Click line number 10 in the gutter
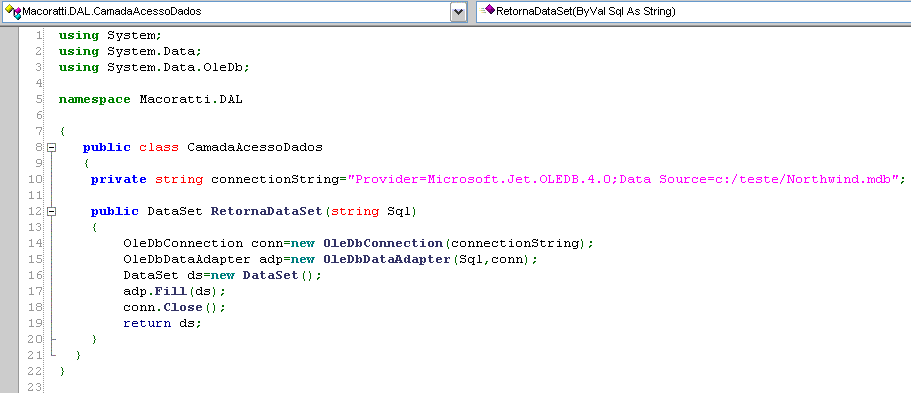 (x=35, y=180)
